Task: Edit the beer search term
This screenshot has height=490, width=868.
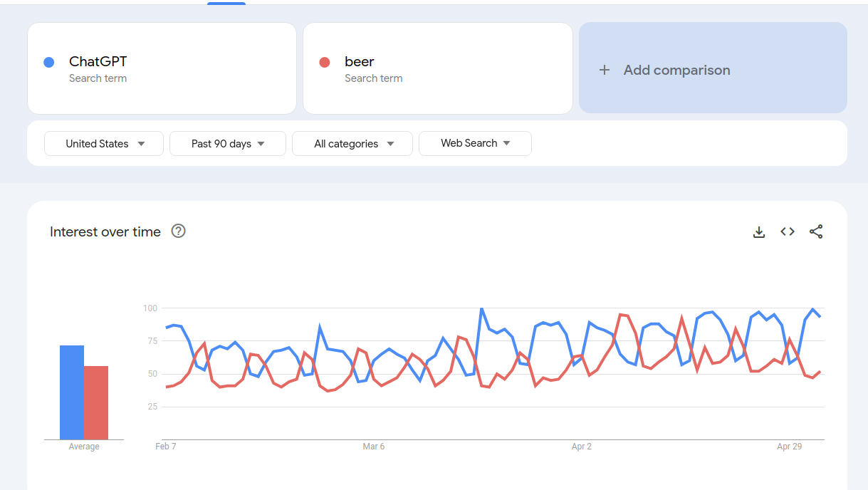Action: click(437, 68)
